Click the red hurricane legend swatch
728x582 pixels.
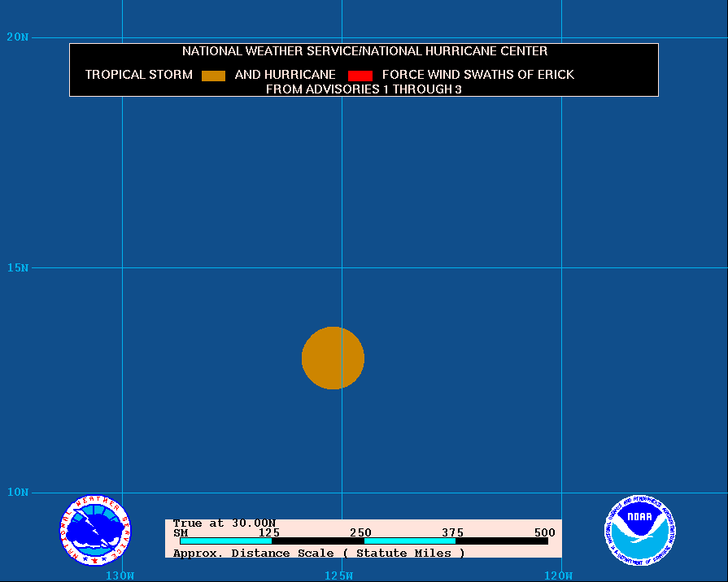coord(360,76)
